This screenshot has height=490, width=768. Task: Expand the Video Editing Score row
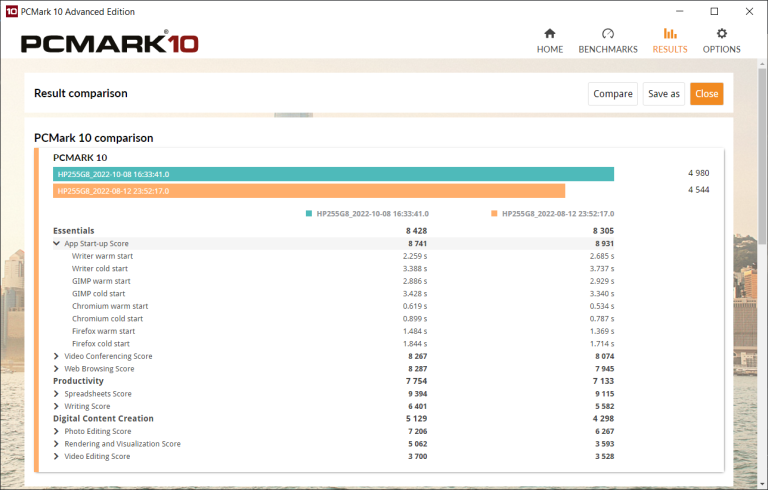pyautogui.click(x=57, y=456)
